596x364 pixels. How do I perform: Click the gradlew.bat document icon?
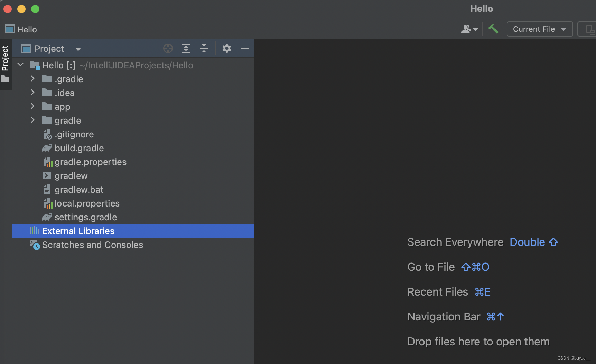coord(47,189)
